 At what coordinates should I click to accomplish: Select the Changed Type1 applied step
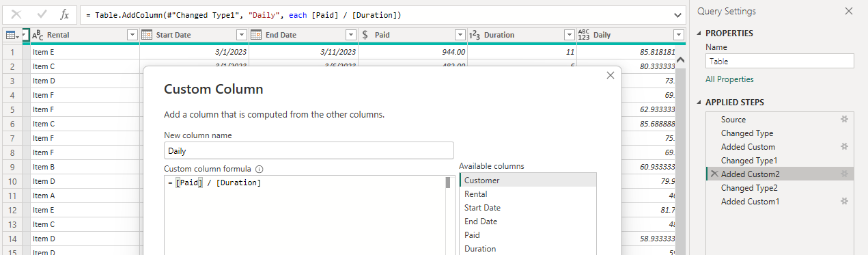coord(780,160)
